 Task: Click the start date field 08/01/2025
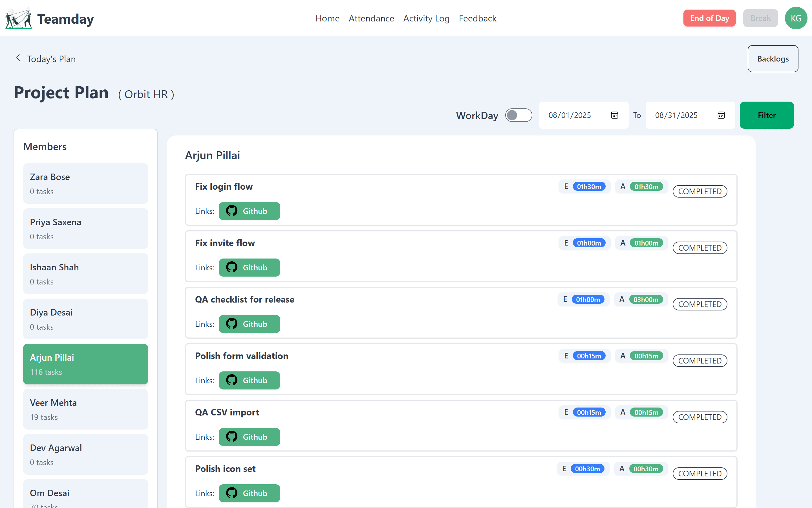point(584,115)
